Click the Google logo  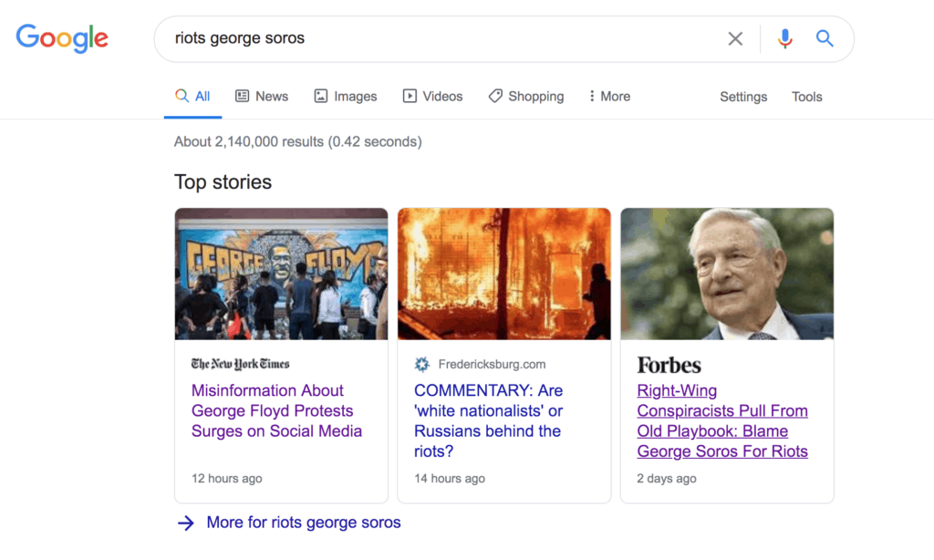[62, 38]
